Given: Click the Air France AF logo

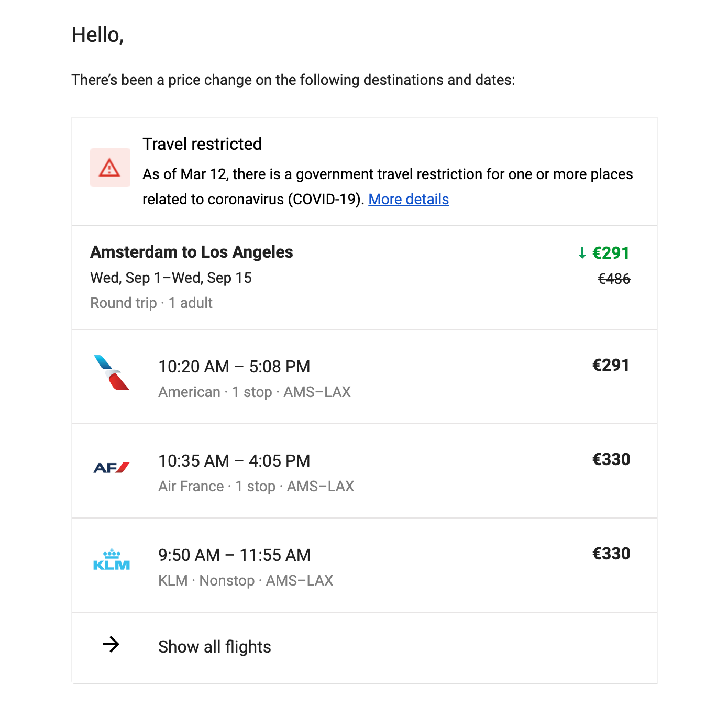Looking at the screenshot, I should pyautogui.click(x=111, y=468).
